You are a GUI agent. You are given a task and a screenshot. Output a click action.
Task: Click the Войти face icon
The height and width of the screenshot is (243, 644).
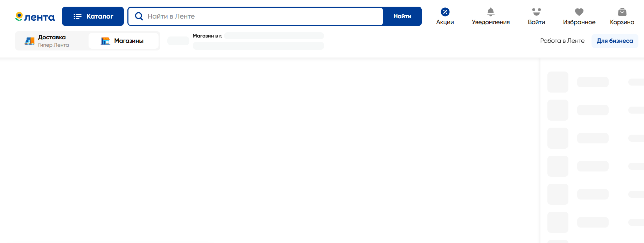tap(536, 12)
